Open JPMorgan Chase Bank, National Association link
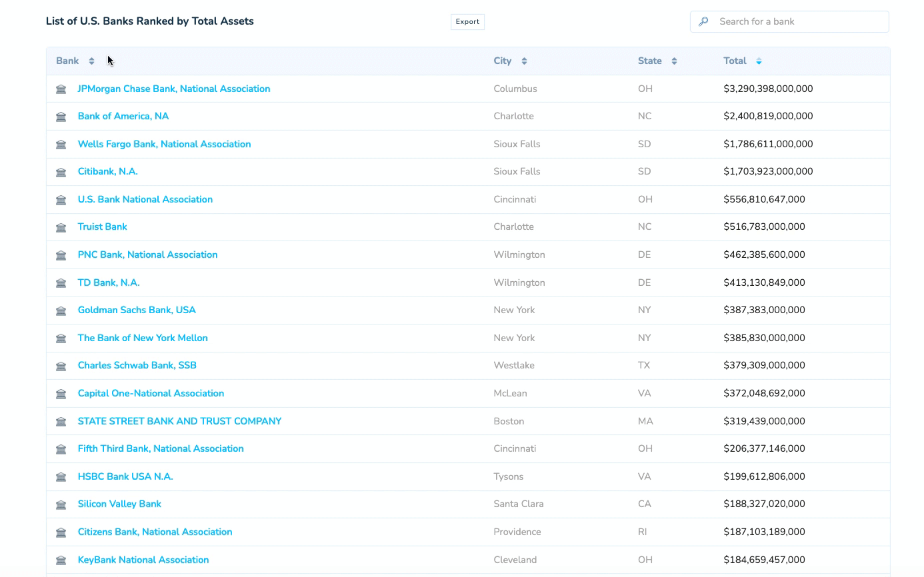924x577 pixels. (174, 89)
